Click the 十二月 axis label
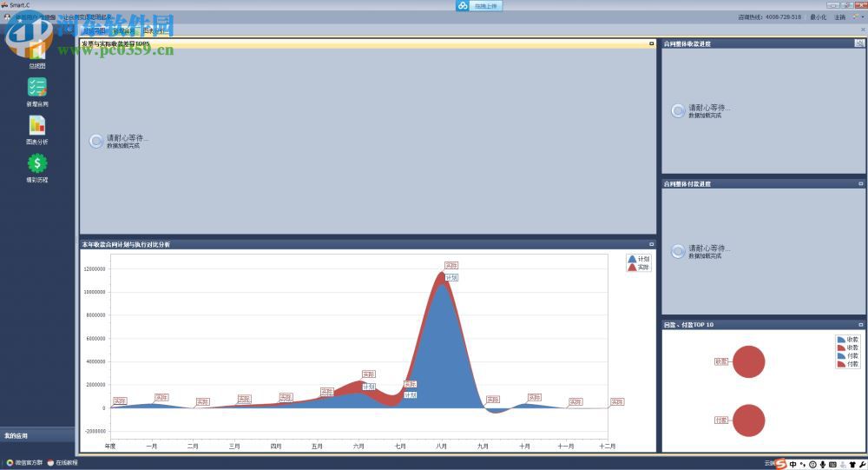868x470 pixels. (x=608, y=446)
